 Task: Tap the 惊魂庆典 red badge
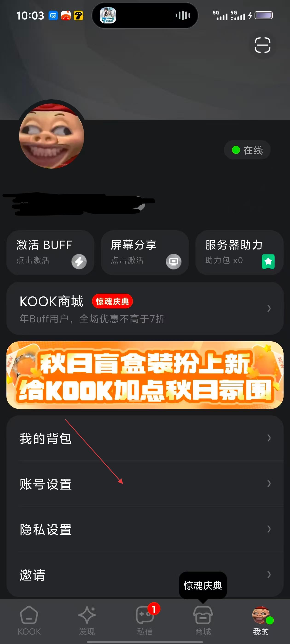click(x=112, y=301)
